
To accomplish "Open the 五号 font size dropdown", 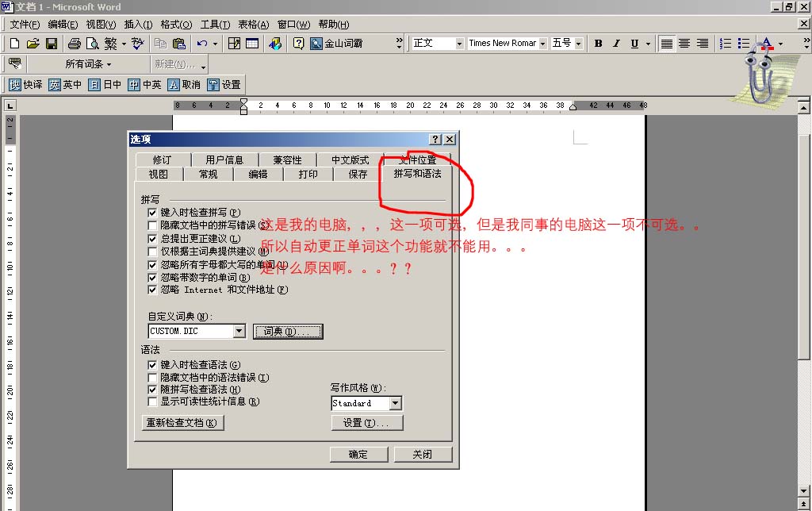I will point(579,44).
